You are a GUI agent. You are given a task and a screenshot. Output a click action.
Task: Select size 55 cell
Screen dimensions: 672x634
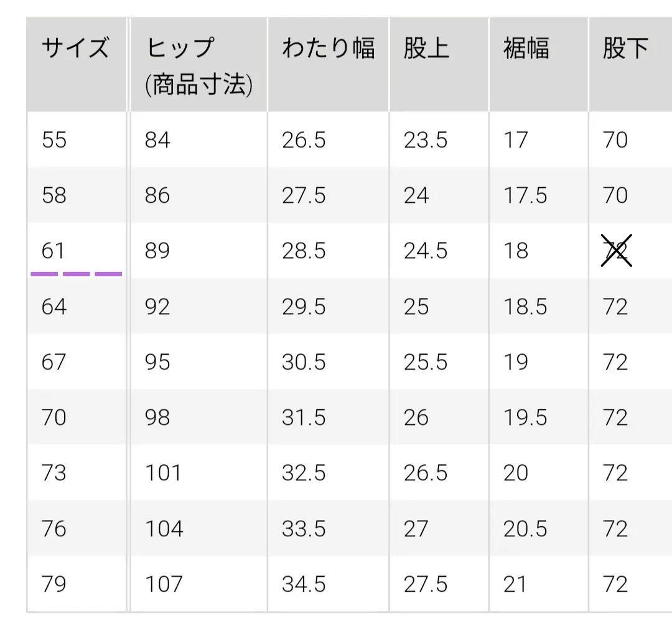point(54,140)
